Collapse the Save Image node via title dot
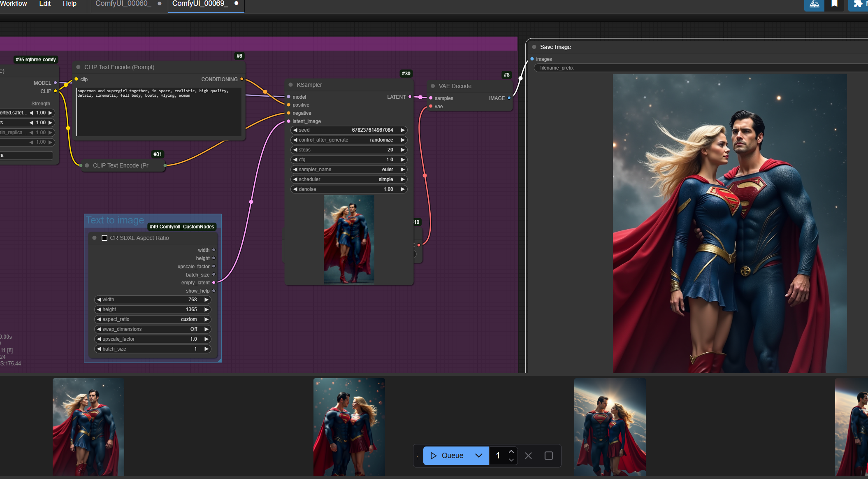868x479 pixels. click(534, 47)
